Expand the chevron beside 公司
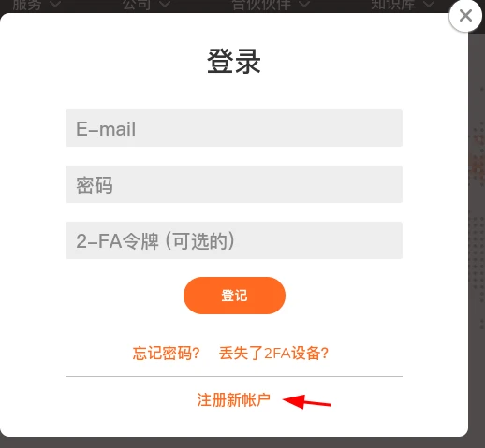The width and height of the screenshot is (485, 448). click(165, 5)
